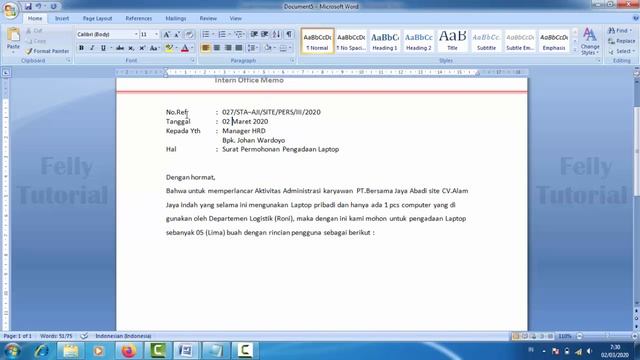Clear formatting from selected text
640x360 pixels.
[189, 35]
